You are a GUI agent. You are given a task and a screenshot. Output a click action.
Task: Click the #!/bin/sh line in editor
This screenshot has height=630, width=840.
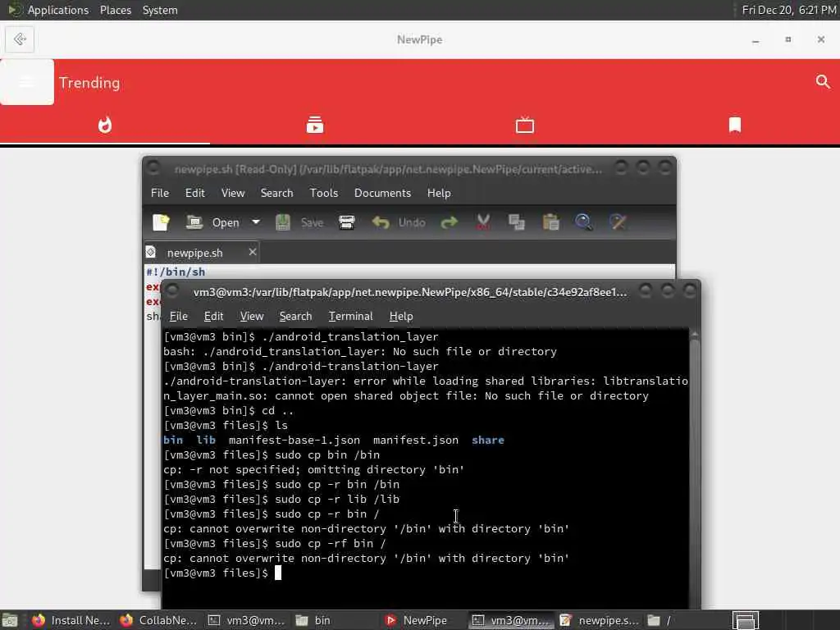[176, 272]
